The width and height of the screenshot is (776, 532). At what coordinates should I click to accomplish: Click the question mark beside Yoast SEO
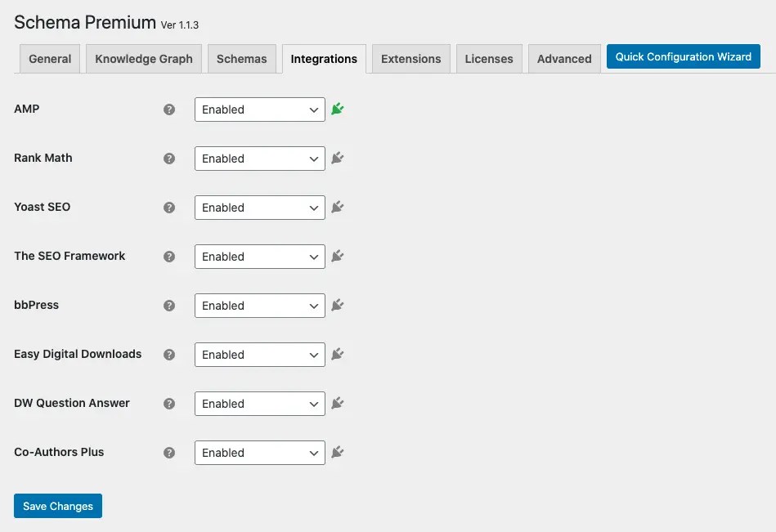coord(169,208)
